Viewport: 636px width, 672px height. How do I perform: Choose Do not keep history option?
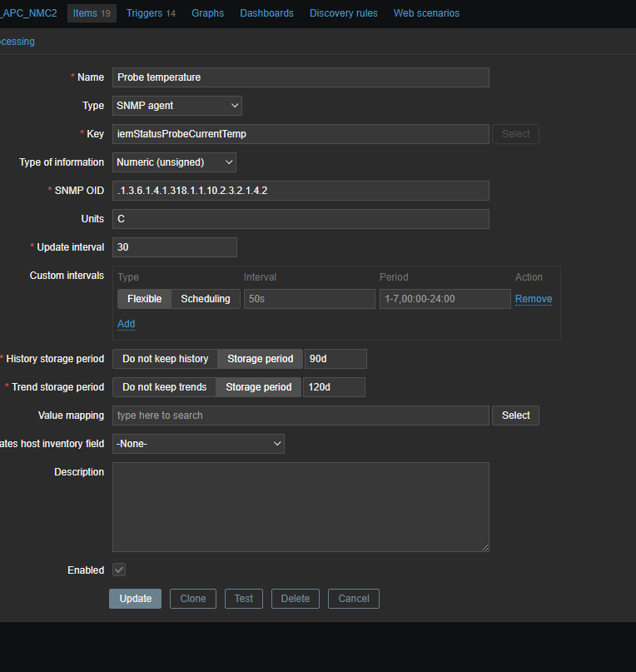coord(165,359)
